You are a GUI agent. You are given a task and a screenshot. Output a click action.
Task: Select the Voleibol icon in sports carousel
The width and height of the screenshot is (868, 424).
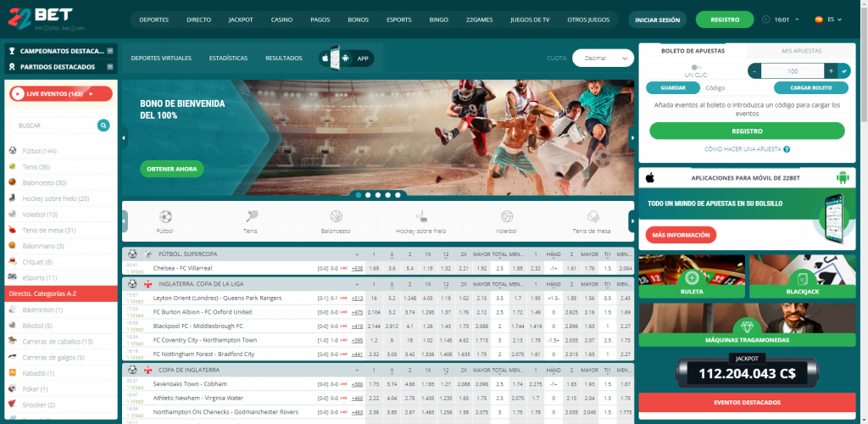tap(506, 216)
